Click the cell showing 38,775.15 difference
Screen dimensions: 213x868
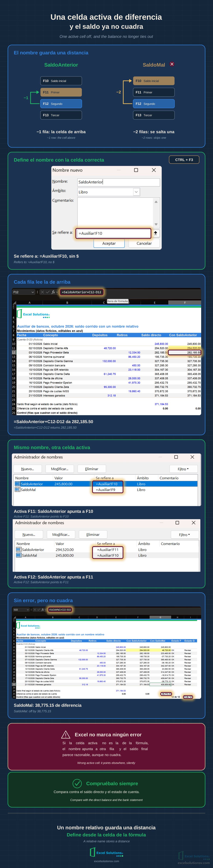click(166, 694)
